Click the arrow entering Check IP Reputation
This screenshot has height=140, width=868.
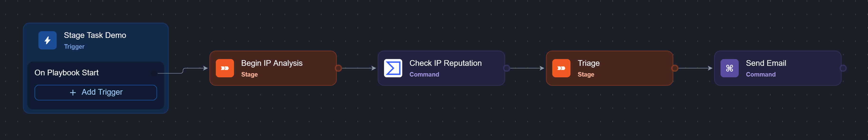[x=373, y=68]
